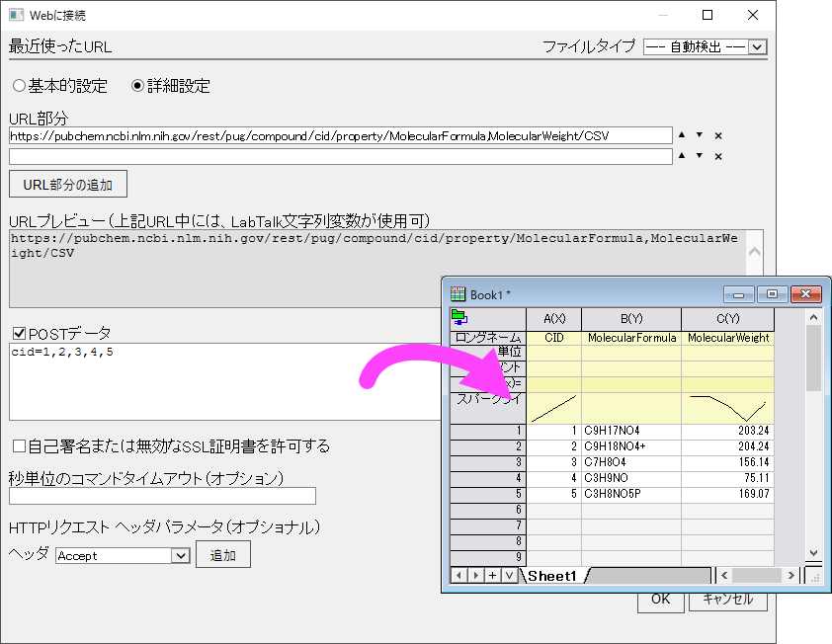This screenshot has width=832, height=644.
Task: Move second empty URL part down
Action: [x=700, y=155]
